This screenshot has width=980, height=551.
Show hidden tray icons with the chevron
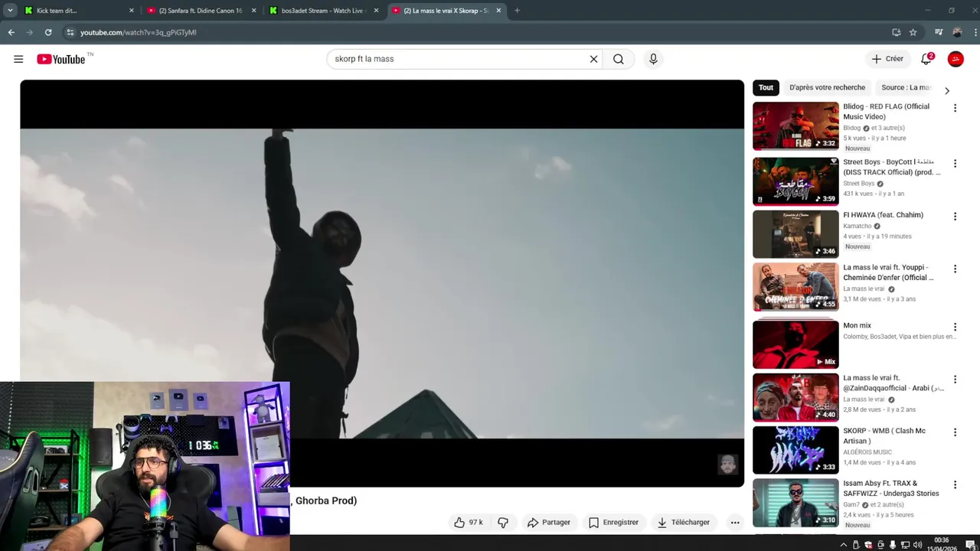[844, 545]
